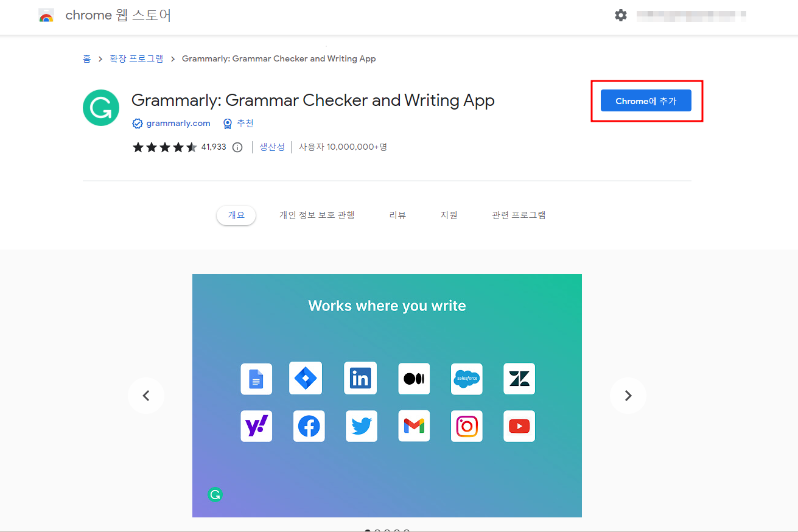The width and height of the screenshot is (798, 532).
Task: Click the next carousel arrow
Action: (x=628, y=396)
